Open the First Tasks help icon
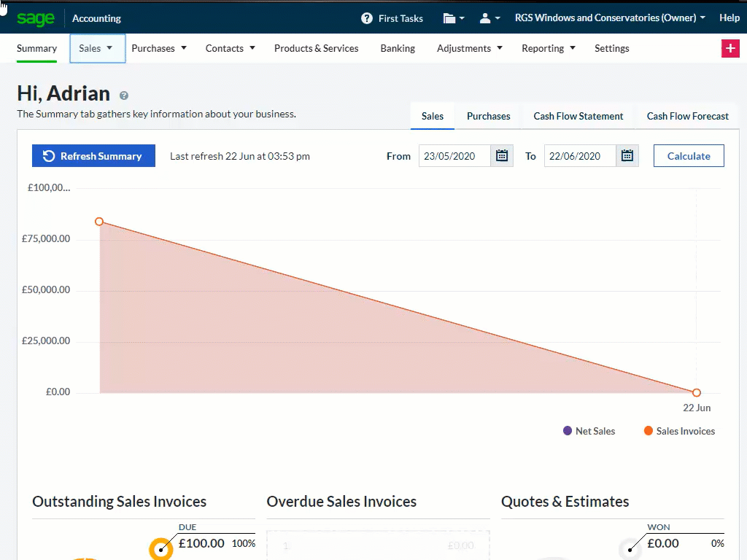The height and width of the screenshot is (560, 747). (x=367, y=18)
